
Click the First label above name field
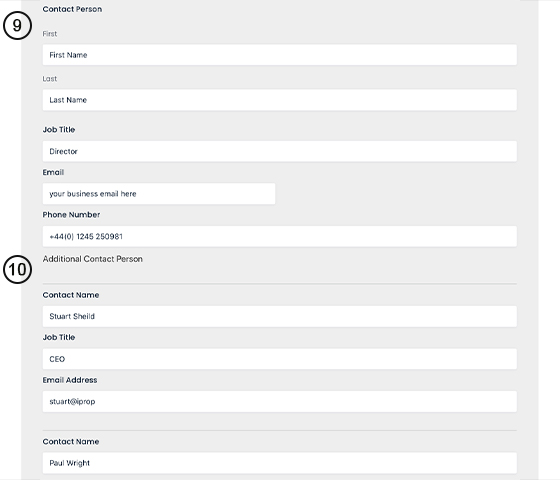(x=50, y=34)
